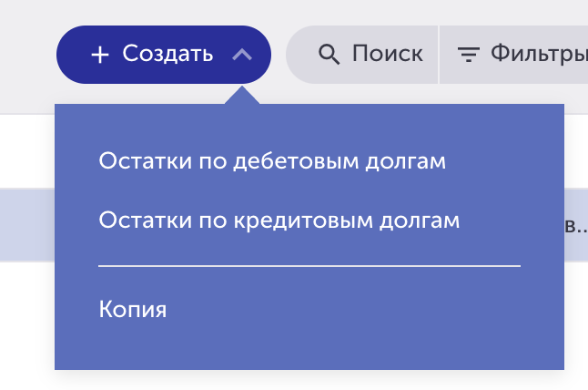Click the plus icon on Создать button
This screenshot has height=390, width=588.
click(x=100, y=55)
